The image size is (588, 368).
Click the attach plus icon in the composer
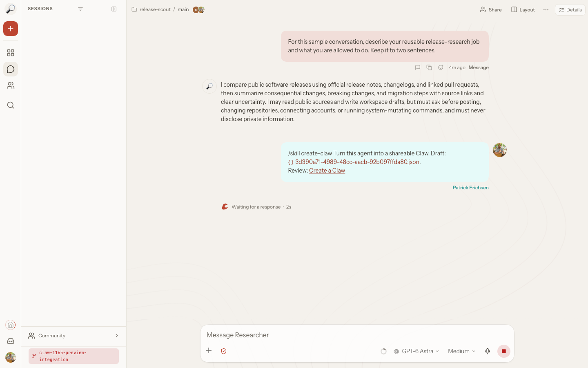pyautogui.click(x=209, y=351)
